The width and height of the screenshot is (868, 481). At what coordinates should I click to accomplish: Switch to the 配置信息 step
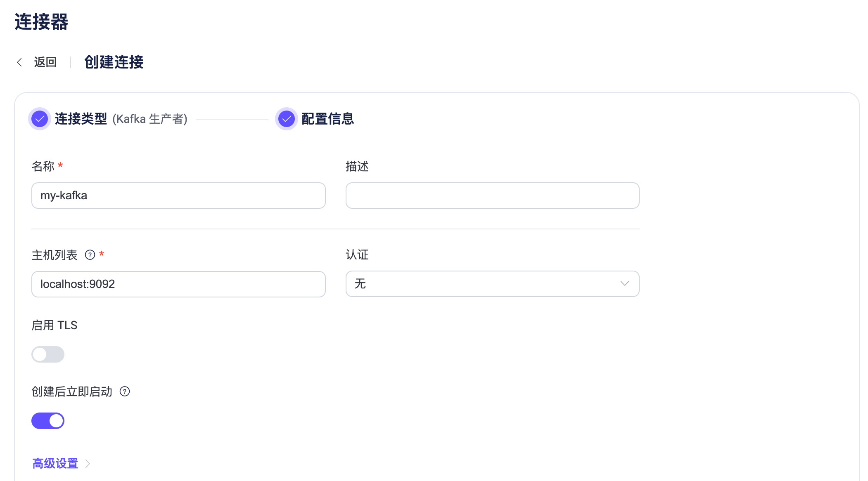click(328, 119)
